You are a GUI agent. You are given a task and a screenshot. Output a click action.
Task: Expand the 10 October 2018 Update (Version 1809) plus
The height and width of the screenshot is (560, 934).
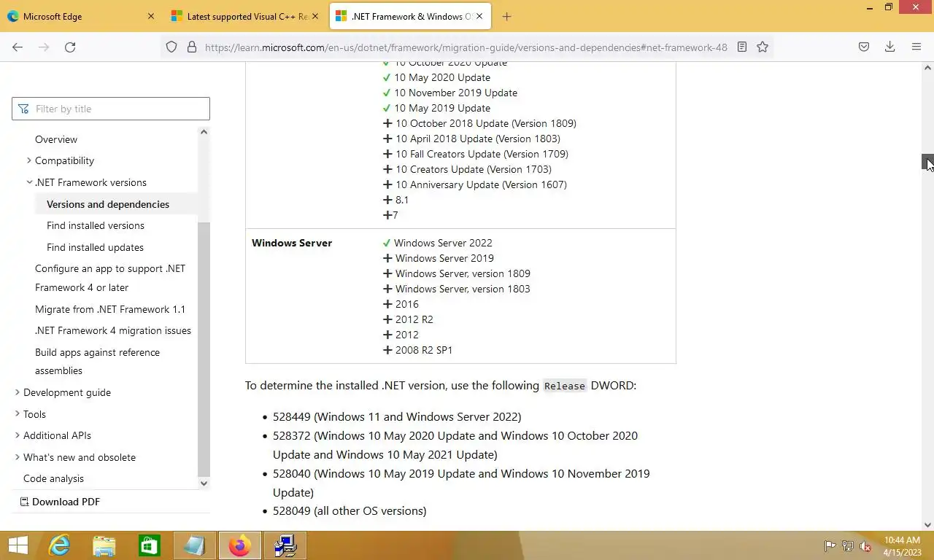[387, 123]
